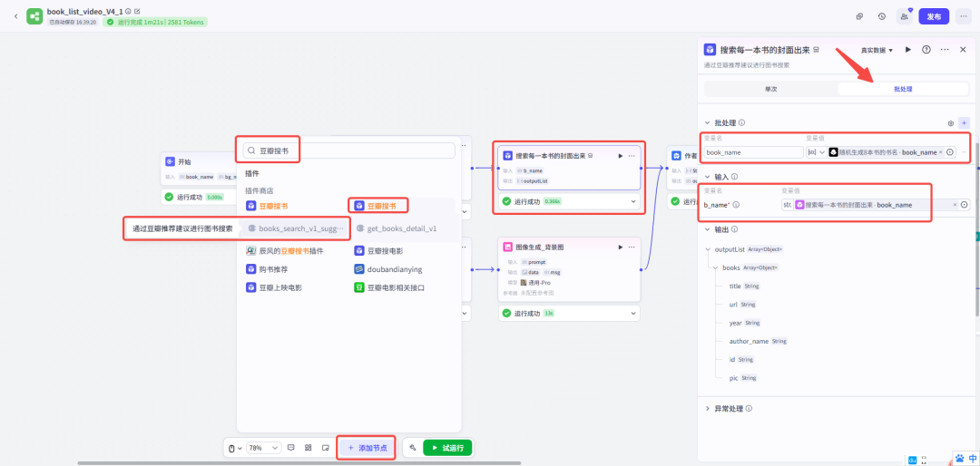Add a batch variable with plus icon
980x466 pixels.
click(x=964, y=123)
